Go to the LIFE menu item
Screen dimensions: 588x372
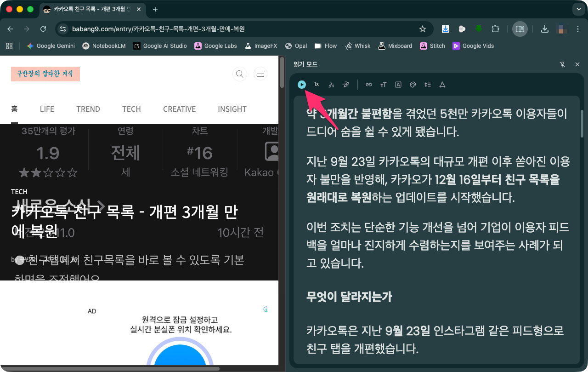click(x=47, y=109)
